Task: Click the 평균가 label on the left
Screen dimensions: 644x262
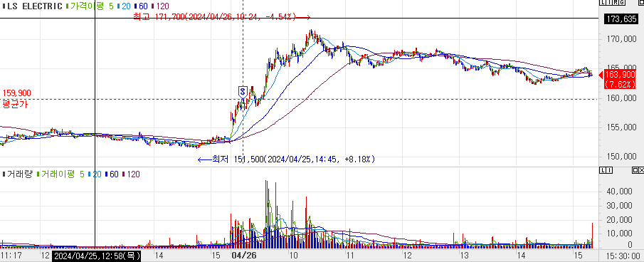Action: coord(15,104)
